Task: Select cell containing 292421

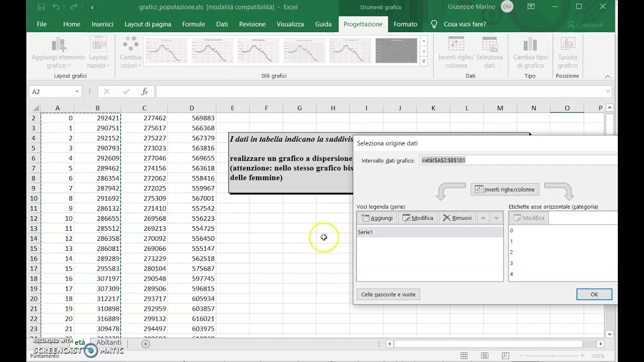Action: pyautogui.click(x=98, y=118)
